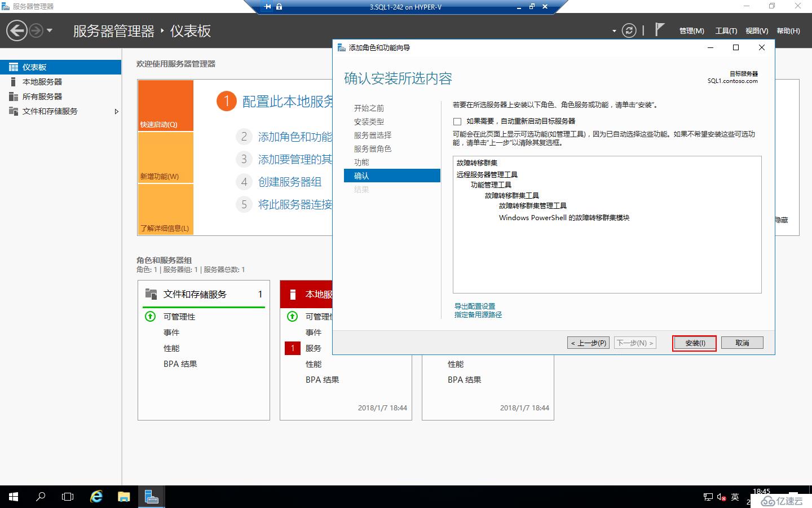Image resolution: width=812 pixels, height=508 pixels.
Task: Click the 添加角色和功能 link in dashboard
Action: pos(295,137)
